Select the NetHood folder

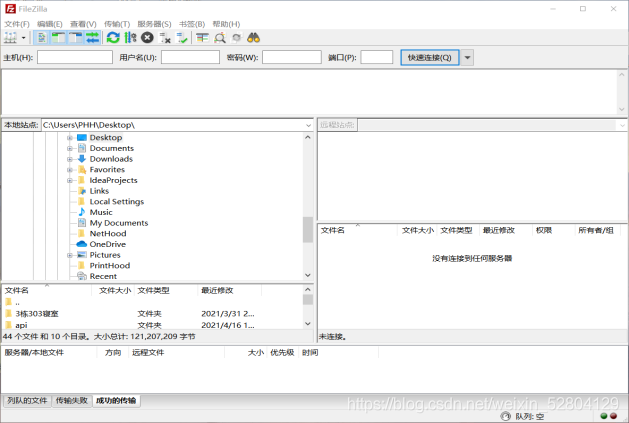pyautogui.click(x=108, y=234)
